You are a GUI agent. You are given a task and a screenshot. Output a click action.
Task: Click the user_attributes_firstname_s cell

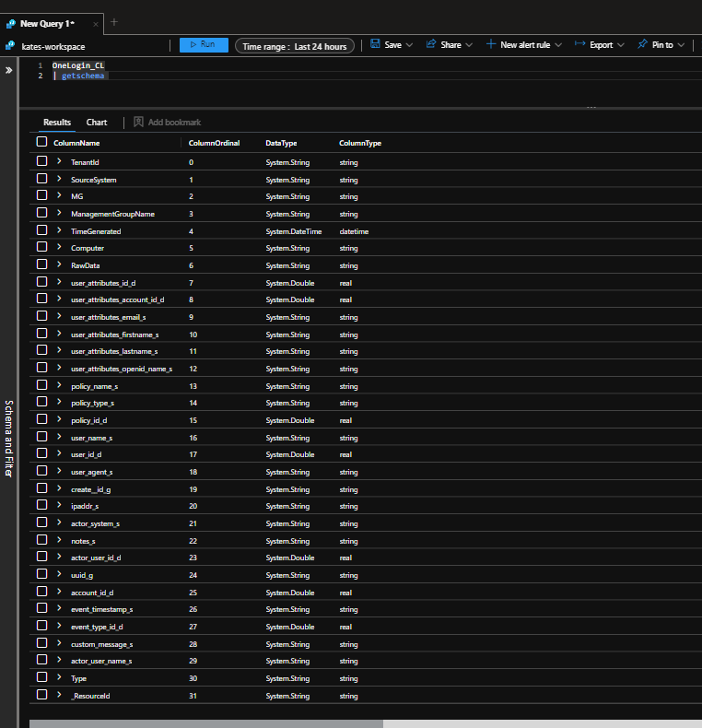(x=114, y=335)
